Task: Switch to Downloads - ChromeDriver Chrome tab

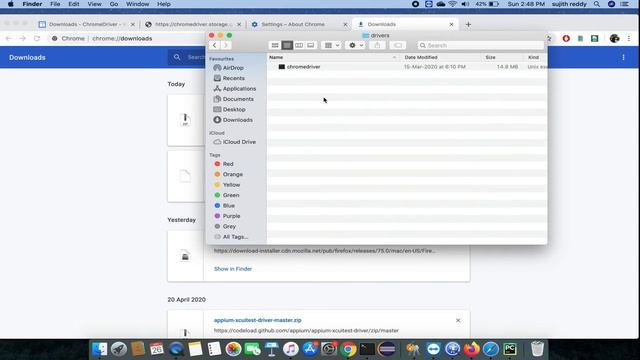Action: tap(87, 24)
